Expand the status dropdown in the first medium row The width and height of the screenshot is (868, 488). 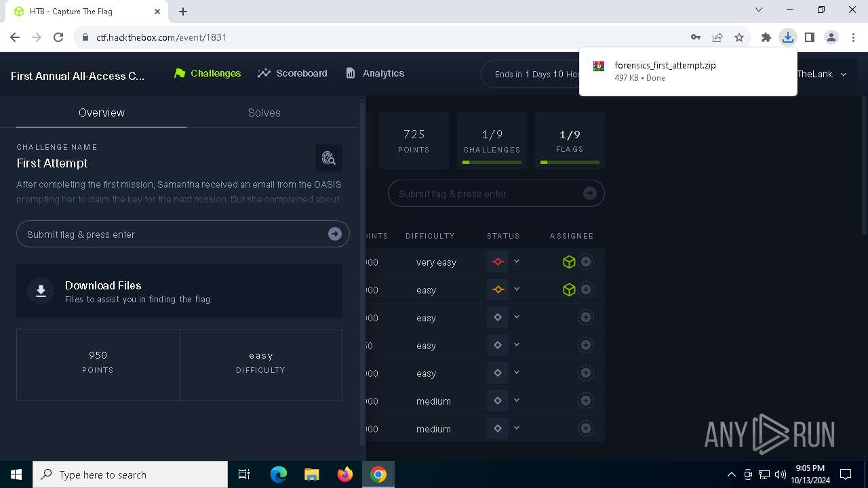(x=517, y=400)
